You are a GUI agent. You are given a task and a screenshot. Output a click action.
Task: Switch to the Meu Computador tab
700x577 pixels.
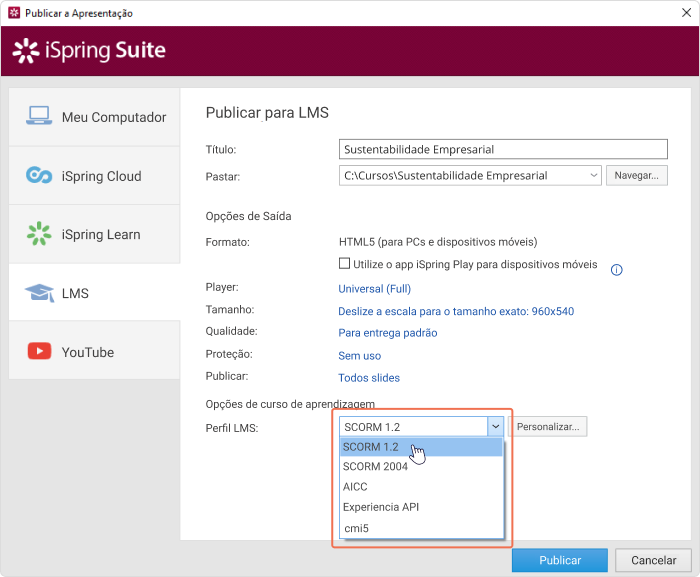[x=95, y=117]
